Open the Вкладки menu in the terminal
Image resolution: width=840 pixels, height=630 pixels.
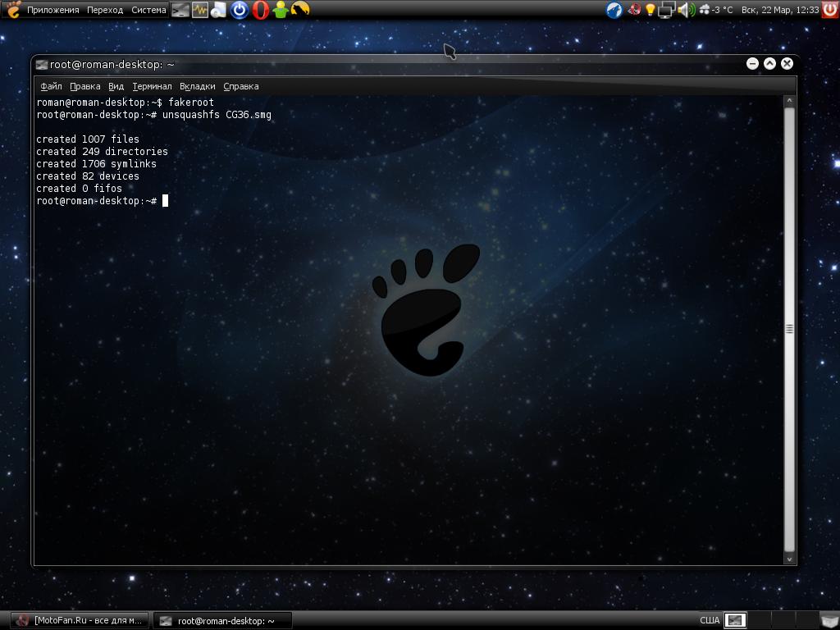coord(197,86)
